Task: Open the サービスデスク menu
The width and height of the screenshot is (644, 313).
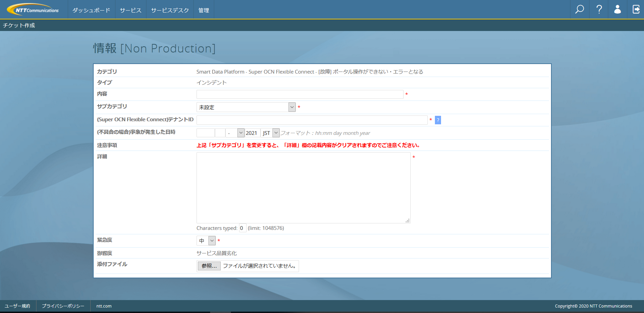Action: 170,10
